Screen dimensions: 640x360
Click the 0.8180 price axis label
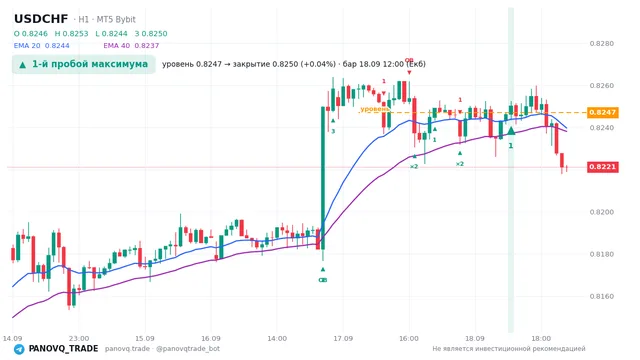[x=602, y=254]
